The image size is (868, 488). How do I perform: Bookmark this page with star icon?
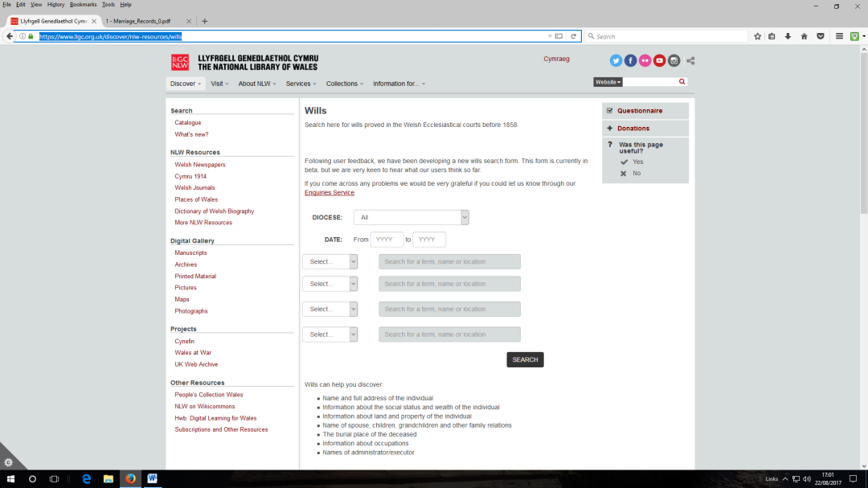(x=757, y=36)
